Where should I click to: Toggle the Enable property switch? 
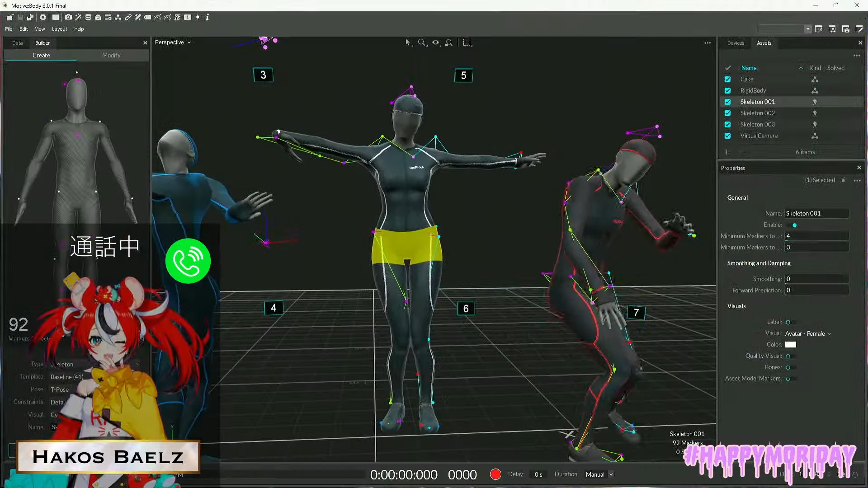point(792,225)
